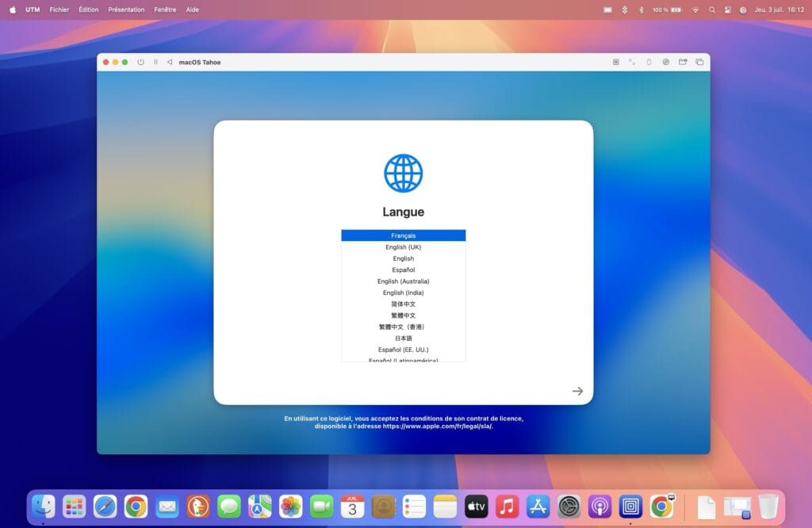Open the USB devices icon in UTM toolbar
Viewport: 812px width, 528px height.
click(649, 62)
